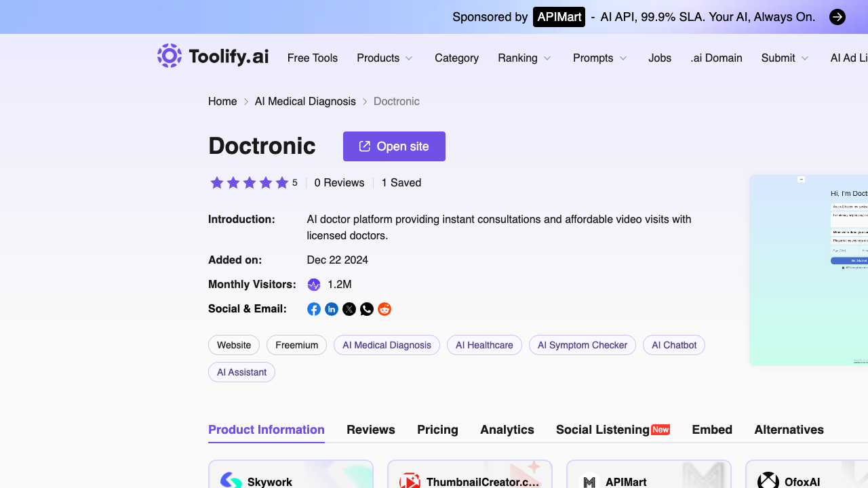Open the AI Healthcare tag
This screenshot has height=488, width=868.
(484, 345)
